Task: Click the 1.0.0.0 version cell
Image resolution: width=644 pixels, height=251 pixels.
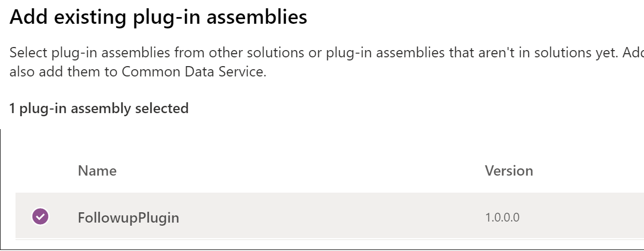Action: [x=502, y=217]
